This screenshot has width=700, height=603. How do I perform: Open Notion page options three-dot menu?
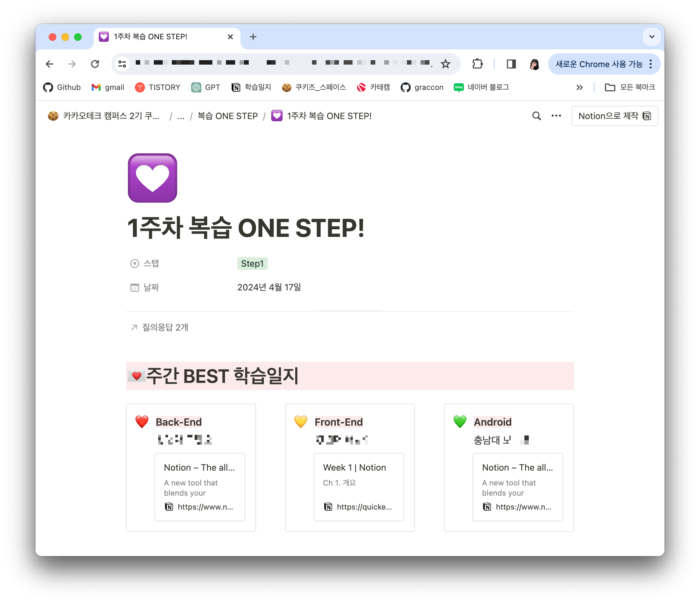556,116
